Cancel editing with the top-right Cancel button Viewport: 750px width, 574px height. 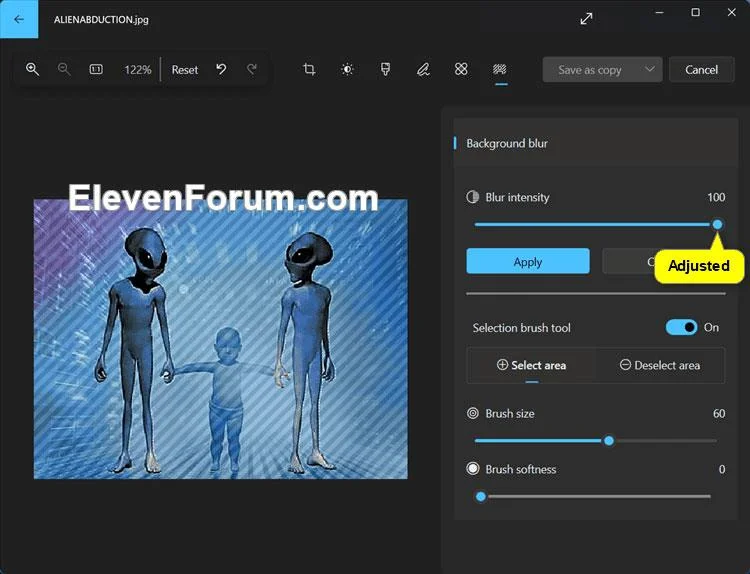(701, 70)
